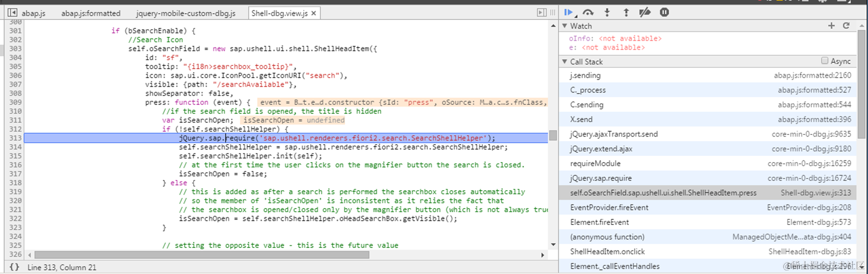Image resolution: width=868 pixels, height=274 pixels.
Task: Select the (anonymous function) stack frame
Action: [x=707, y=237]
